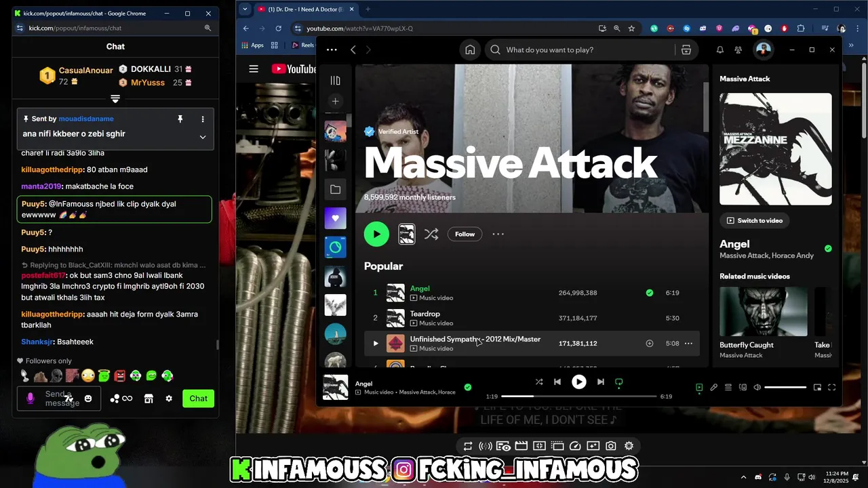
Task: Click Send a message chat input
Action: (60, 399)
